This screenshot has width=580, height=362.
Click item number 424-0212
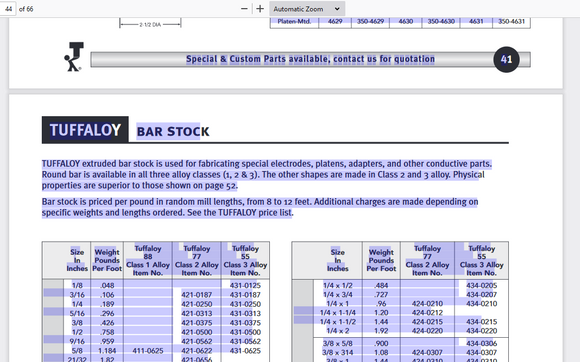pyautogui.click(x=427, y=312)
